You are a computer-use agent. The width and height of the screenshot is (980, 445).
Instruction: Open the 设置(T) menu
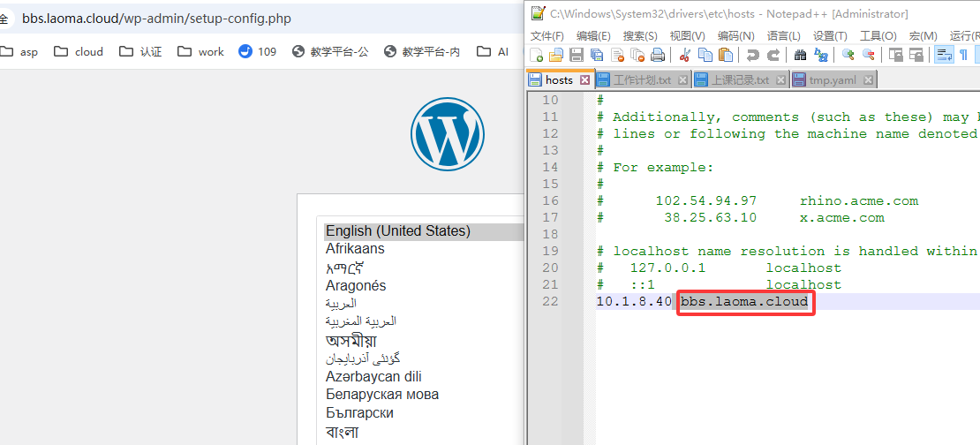(x=830, y=35)
